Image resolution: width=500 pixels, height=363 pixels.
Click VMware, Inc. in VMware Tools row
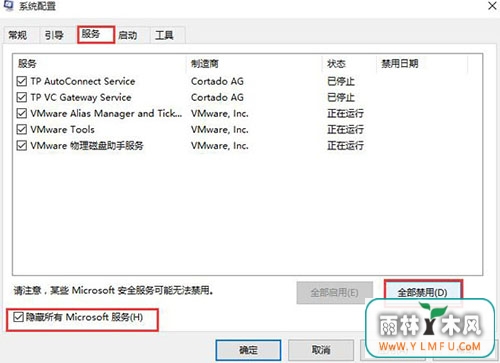pyautogui.click(x=220, y=129)
